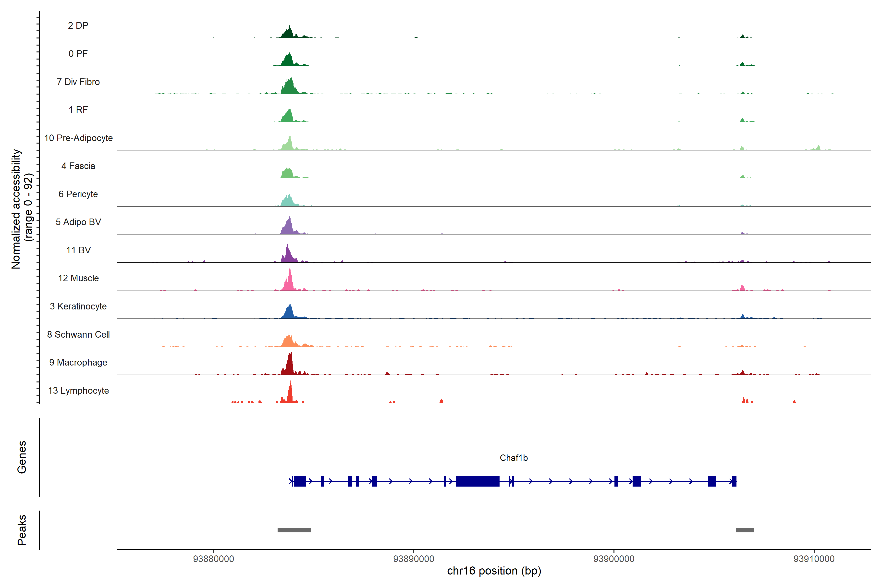Click the Genes panel label
The width and height of the screenshot is (882, 588).
(22, 457)
